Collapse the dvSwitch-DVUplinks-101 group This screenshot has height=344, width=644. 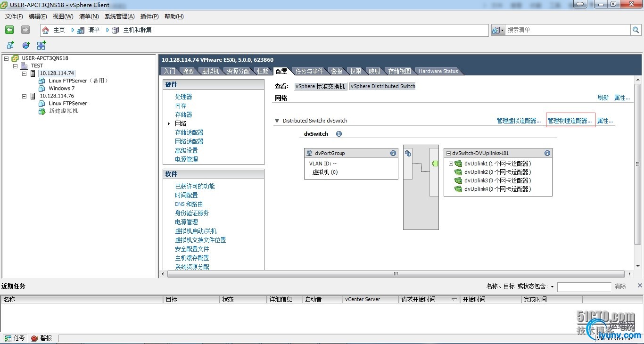pos(448,153)
